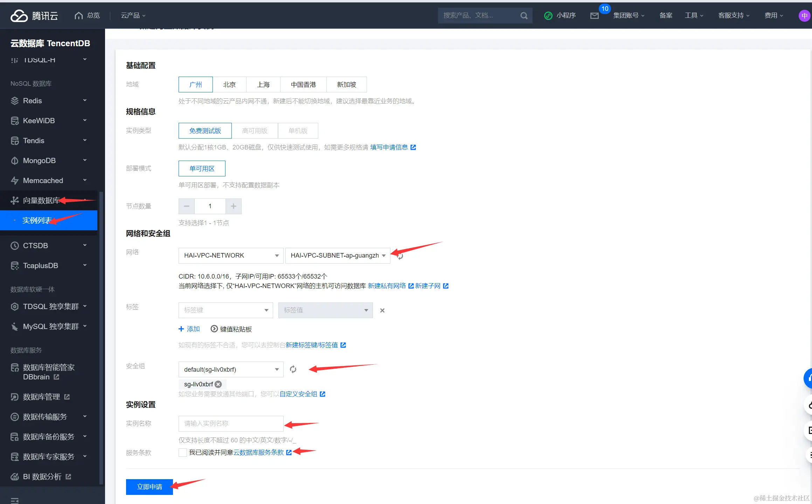Select Beijing region option
Screen dimensions: 812x504
[x=229, y=85]
